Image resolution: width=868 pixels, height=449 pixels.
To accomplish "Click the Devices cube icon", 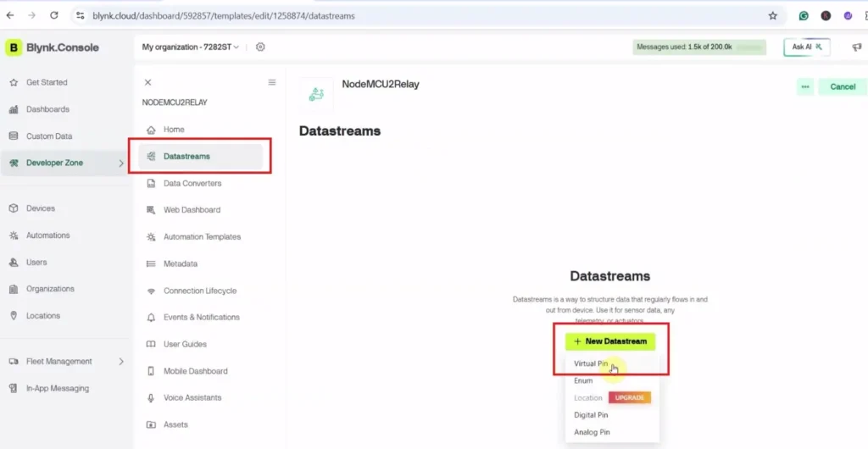I will [14, 208].
